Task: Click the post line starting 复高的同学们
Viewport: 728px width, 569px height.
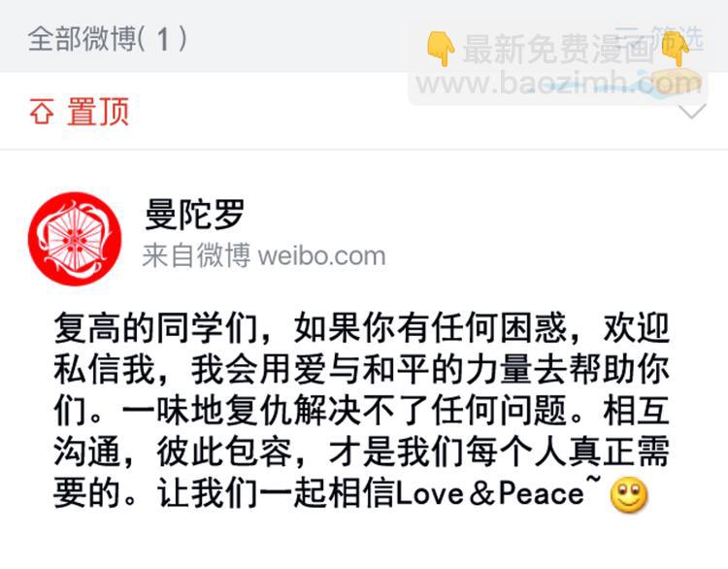Action: click(x=362, y=328)
